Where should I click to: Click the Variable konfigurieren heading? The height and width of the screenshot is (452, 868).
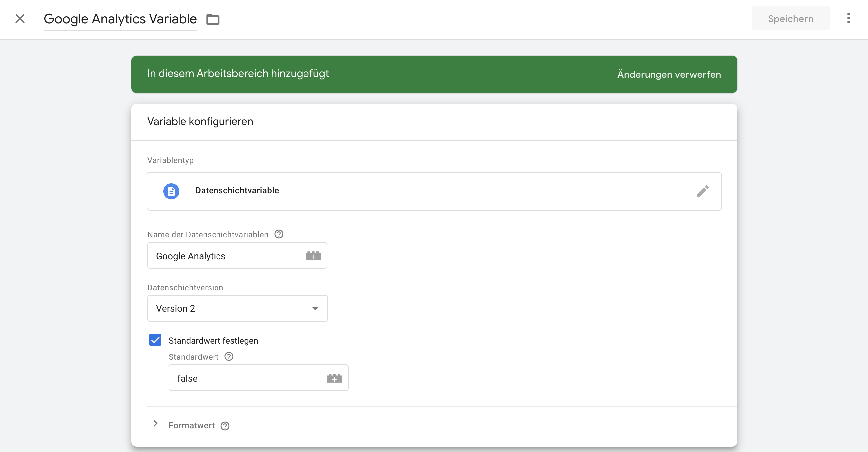[x=200, y=121]
